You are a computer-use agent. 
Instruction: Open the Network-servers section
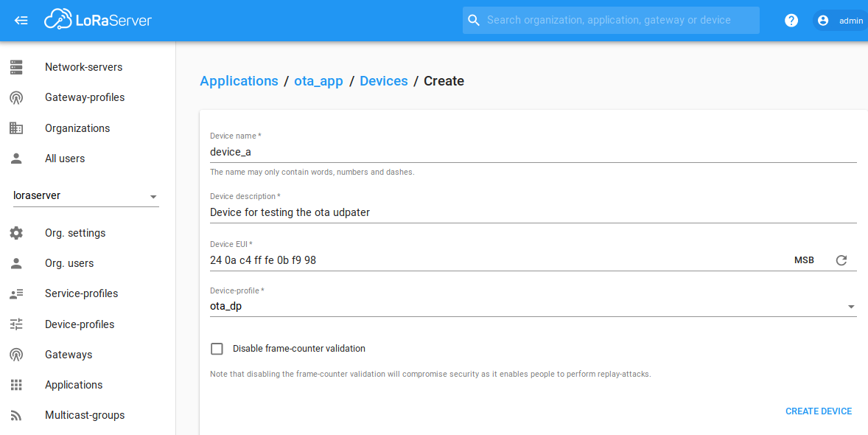coord(83,66)
